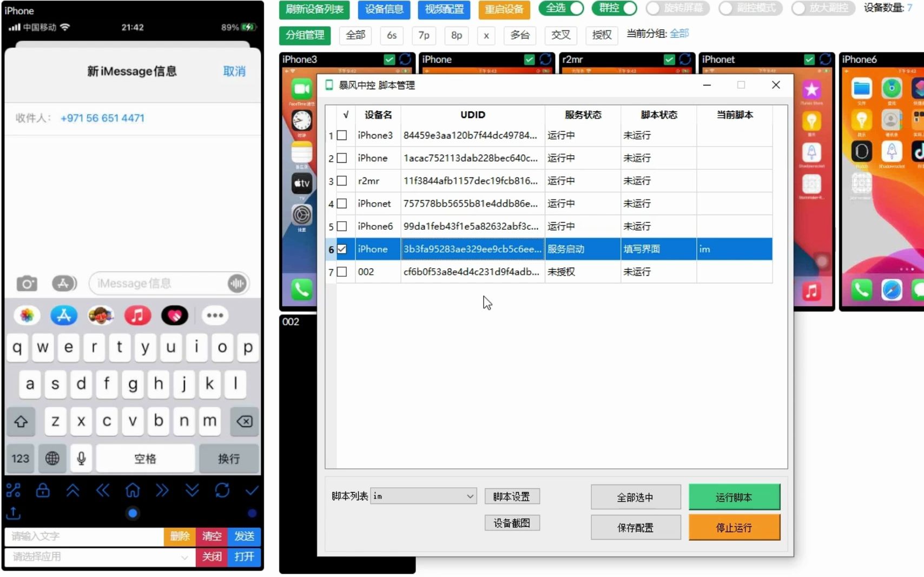
Task: Click the 保存配置 button
Action: click(x=636, y=527)
